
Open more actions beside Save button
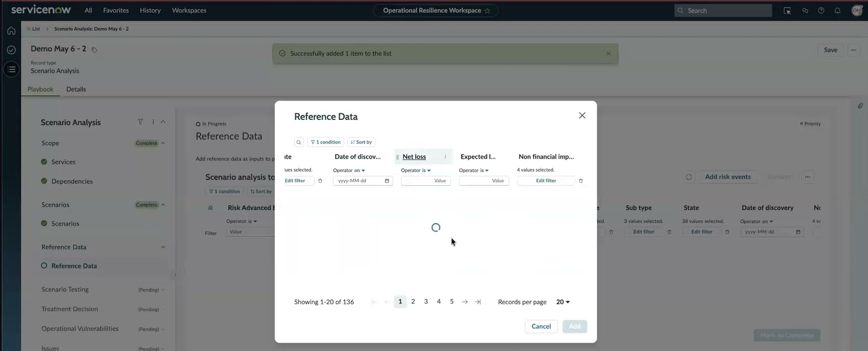pyautogui.click(x=853, y=50)
